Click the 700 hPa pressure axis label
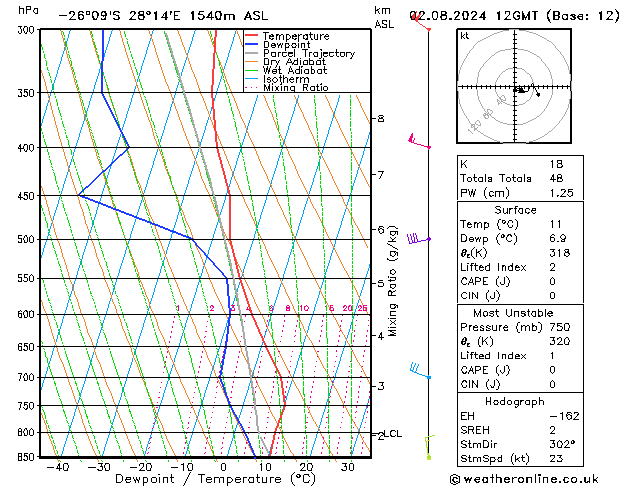The image size is (629, 486). pos(26,377)
